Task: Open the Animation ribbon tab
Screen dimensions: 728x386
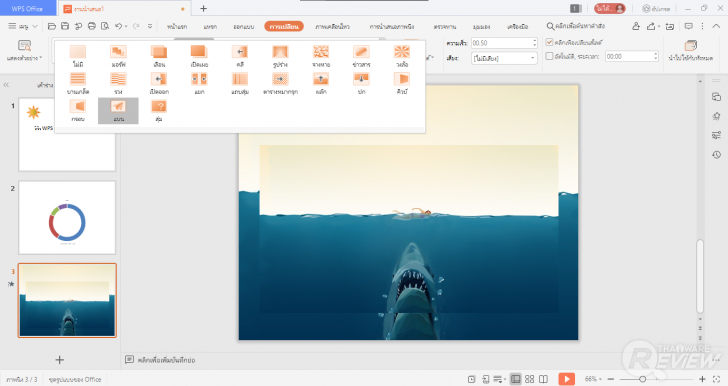Action: point(332,26)
